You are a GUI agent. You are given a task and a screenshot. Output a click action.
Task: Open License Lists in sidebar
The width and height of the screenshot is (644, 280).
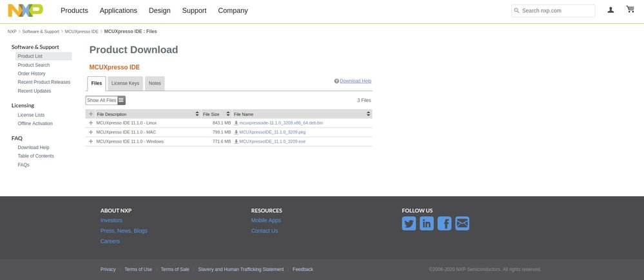pos(31,115)
